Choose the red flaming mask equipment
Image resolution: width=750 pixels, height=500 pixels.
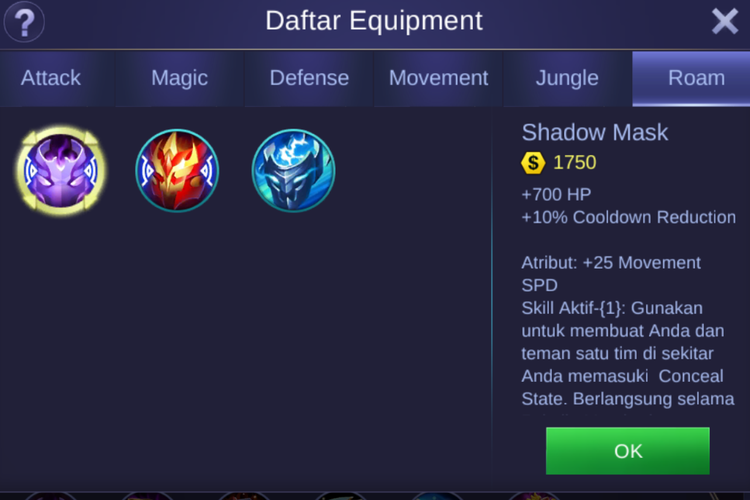click(177, 170)
